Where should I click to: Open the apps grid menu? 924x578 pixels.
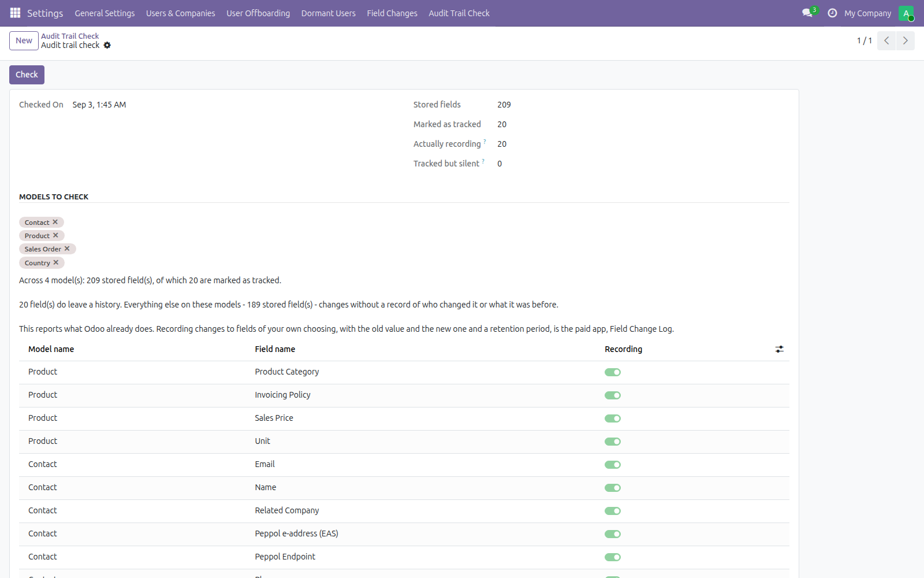[x=16, y=13]
